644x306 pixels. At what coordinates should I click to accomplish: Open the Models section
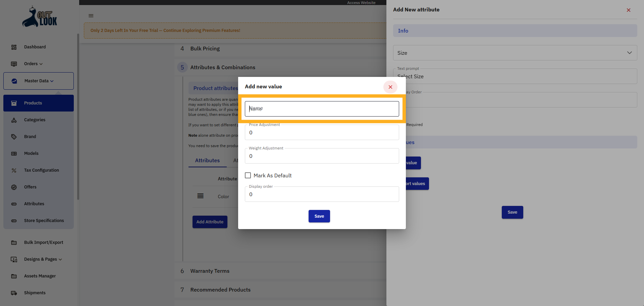click(x=31, y=153)
